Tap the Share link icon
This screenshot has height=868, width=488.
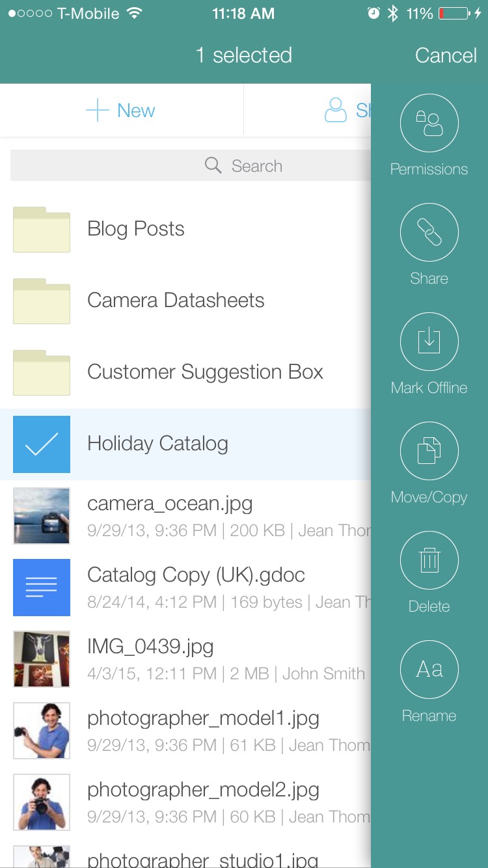[x=429, y=232]
